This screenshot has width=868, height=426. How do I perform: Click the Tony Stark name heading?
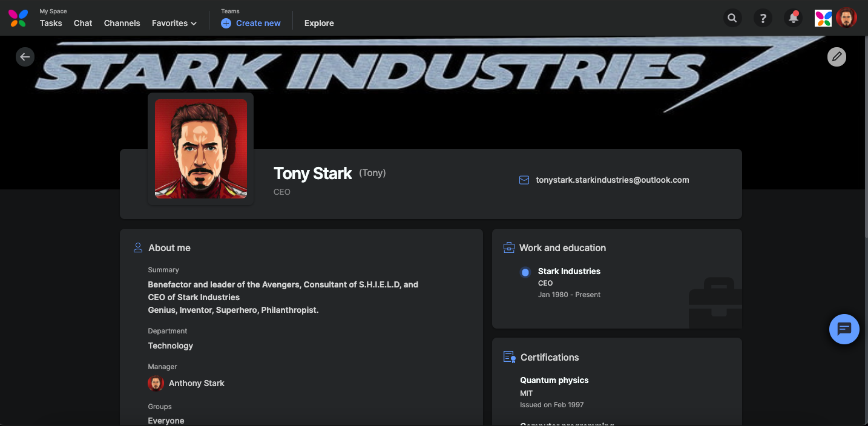point(312,174)
